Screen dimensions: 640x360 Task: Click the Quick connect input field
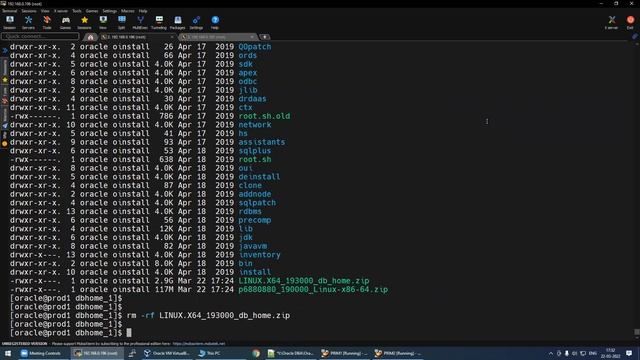click(x=40, y=37)
